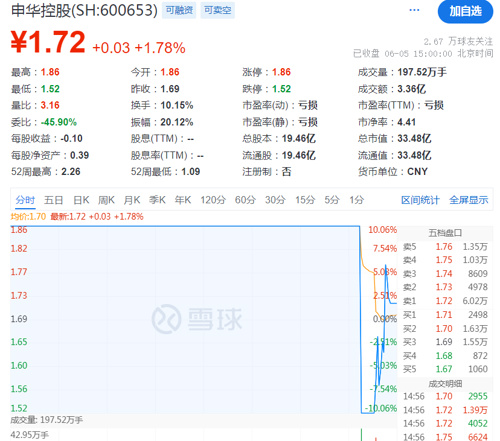
Task: Click the 五档盘口 panel header
Action: tap(445, 233)
